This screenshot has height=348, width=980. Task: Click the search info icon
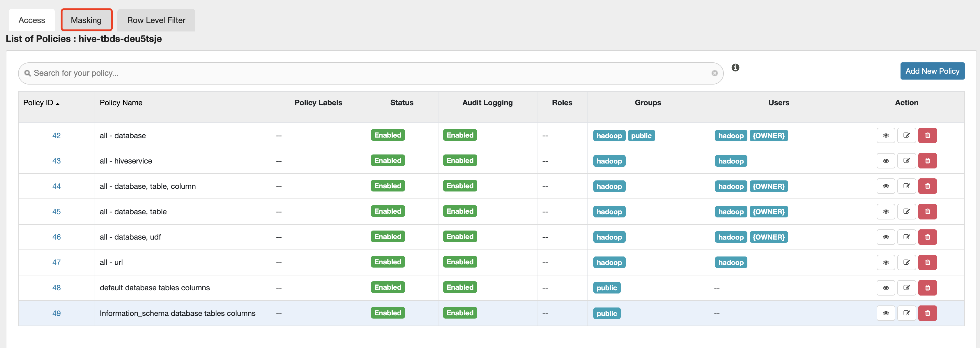[735, 68]
